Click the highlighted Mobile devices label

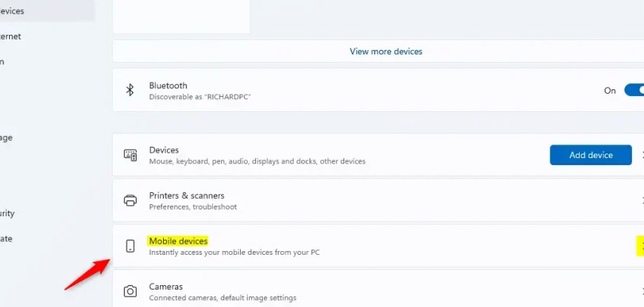[x=178, y=241]
